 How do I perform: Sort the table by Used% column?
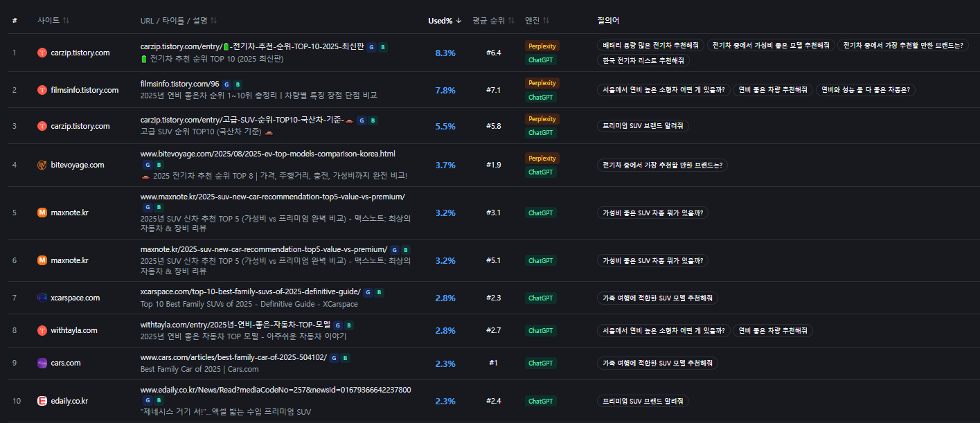(x=445, y=20)
